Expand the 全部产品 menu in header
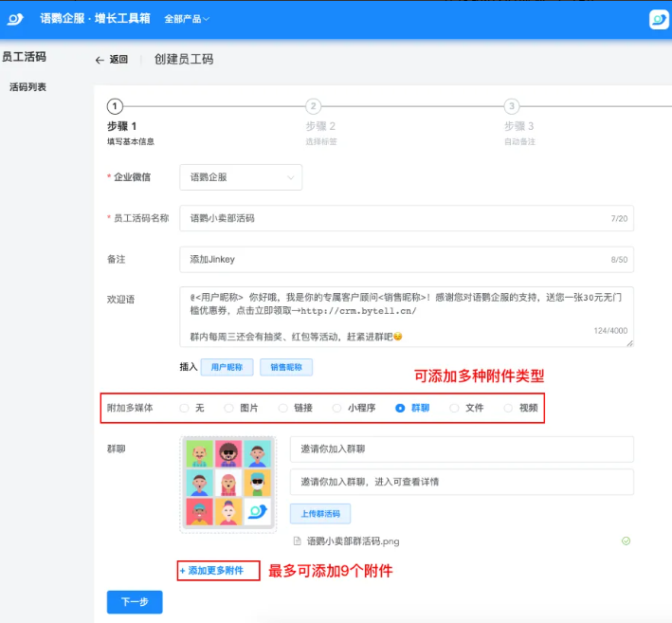 point(186,19)
